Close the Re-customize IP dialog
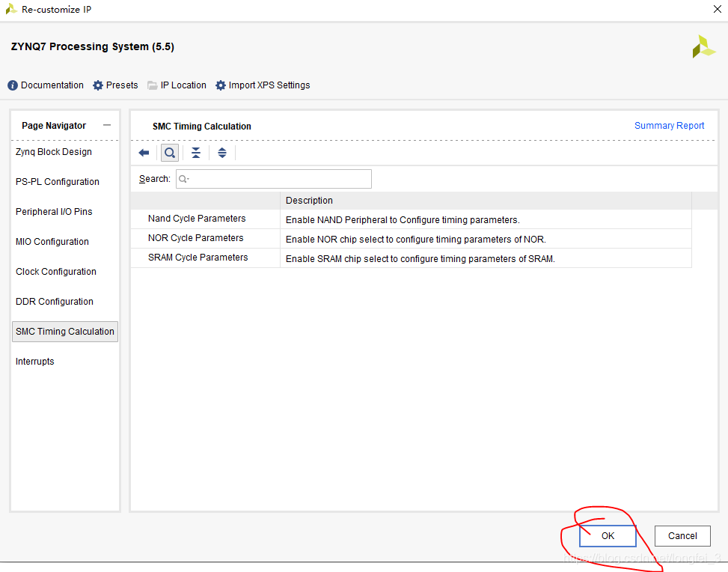The width and height of the screenshot is (728, 572). (x=718, y=9)
